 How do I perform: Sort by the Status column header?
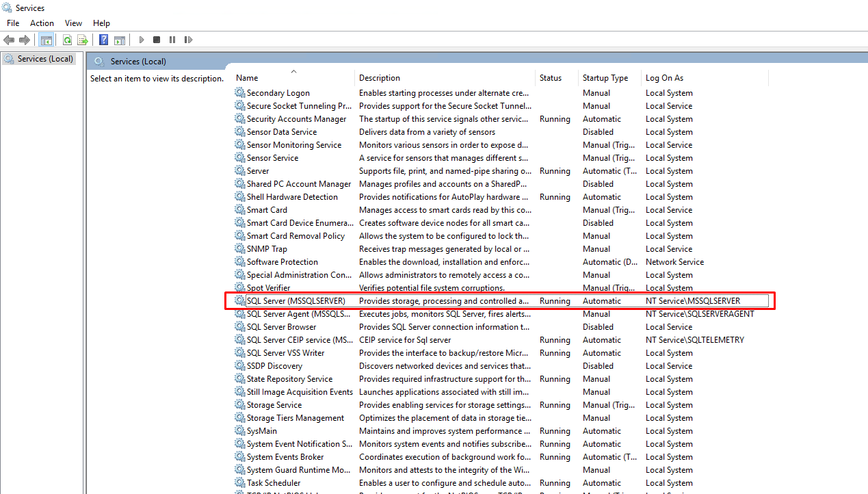coord(550,78)
